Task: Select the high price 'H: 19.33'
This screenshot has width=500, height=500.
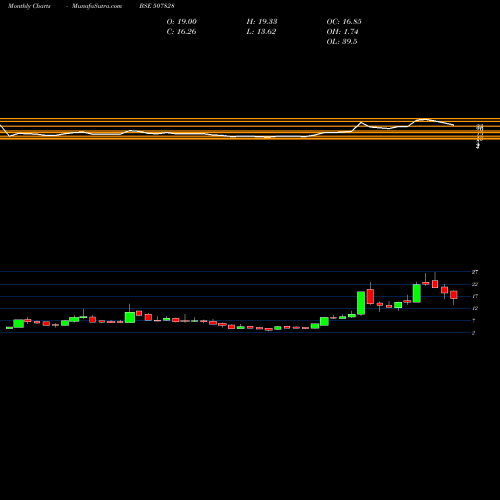Action: (x=262, y=22)
